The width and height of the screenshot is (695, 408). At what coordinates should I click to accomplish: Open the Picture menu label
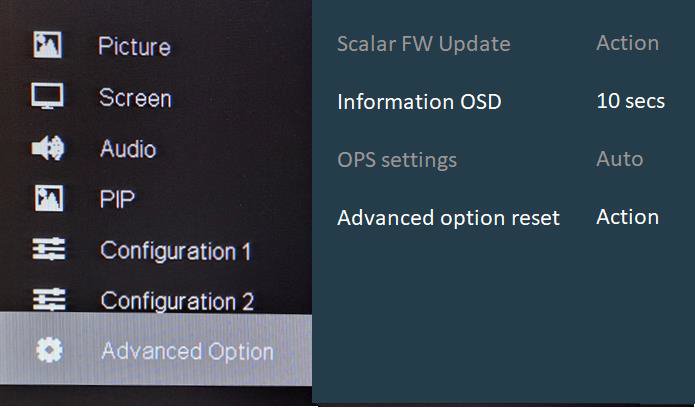click(x=134, y=47)
